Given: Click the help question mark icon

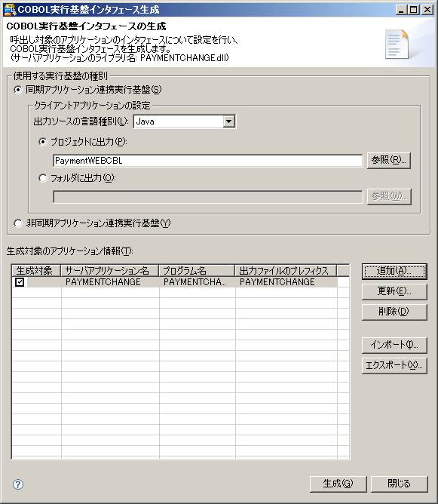Looking at the screenshot, I should [x=18, y=484].
